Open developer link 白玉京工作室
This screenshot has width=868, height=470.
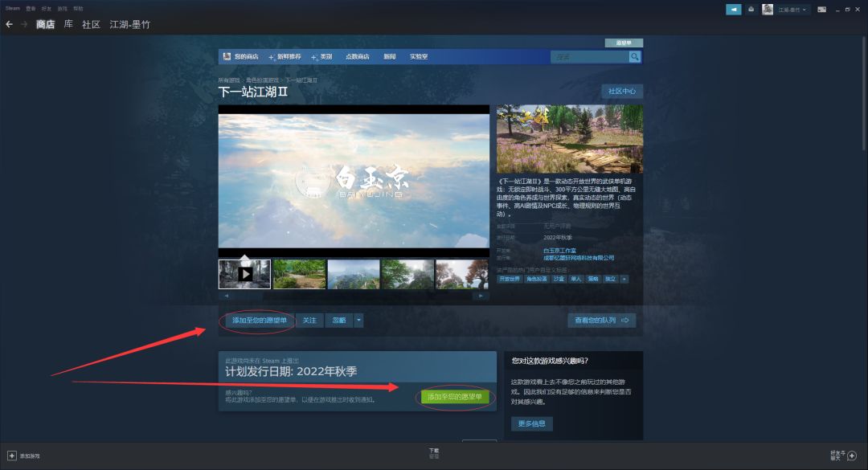tap(559, 251)
